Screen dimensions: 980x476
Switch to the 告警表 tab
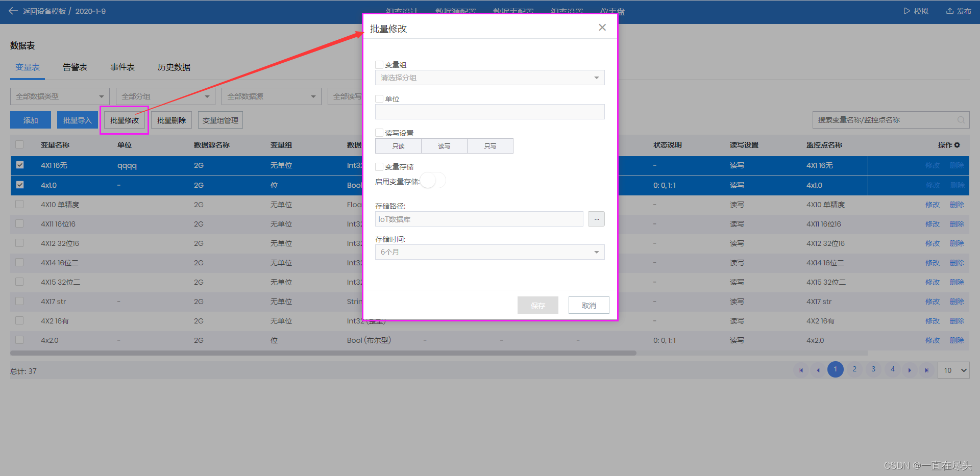(x=75, y=67)
